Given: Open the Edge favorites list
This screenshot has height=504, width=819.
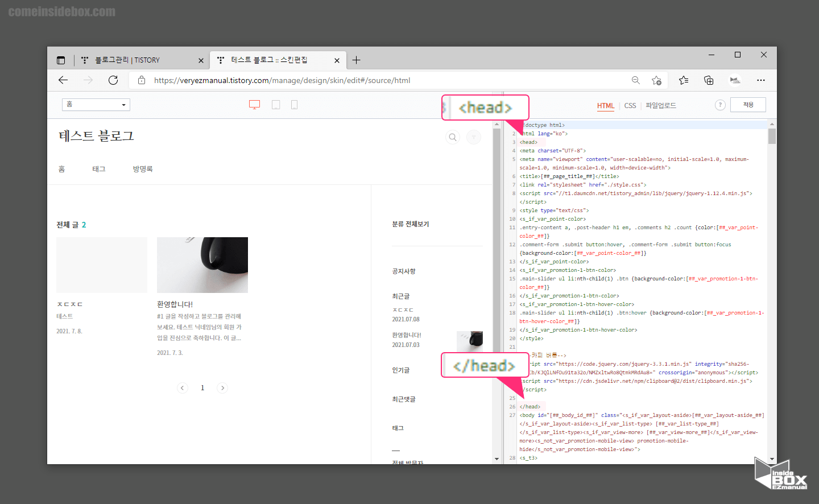Looking at the screenshot, I should [683, 80].
